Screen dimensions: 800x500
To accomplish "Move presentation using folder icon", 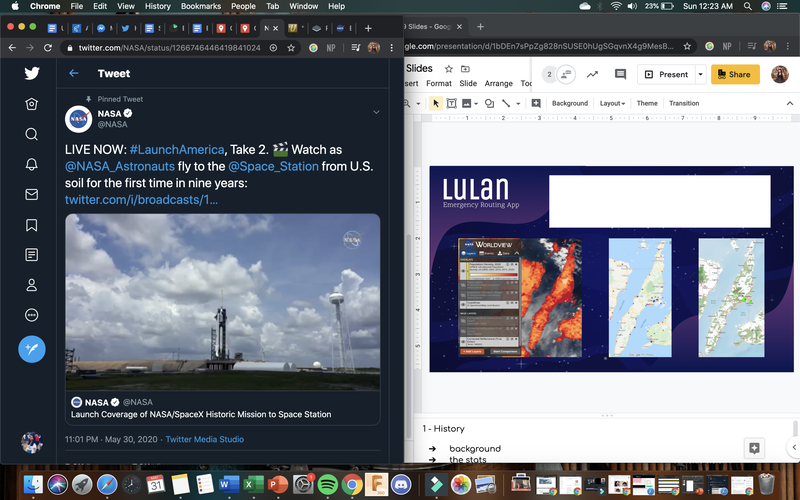I will [465, 68].
